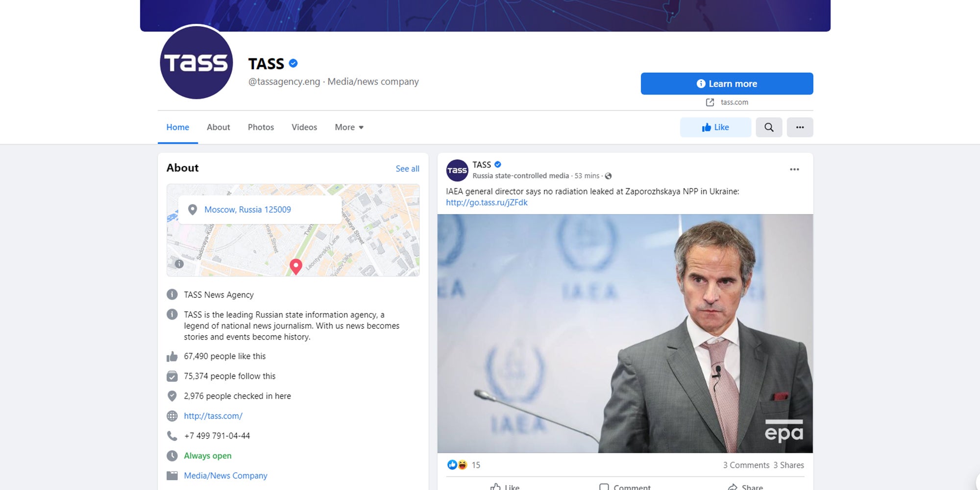Visit the http://tass.com/ website link
This screenshot has width=980, height=490.
click(213, 416)
